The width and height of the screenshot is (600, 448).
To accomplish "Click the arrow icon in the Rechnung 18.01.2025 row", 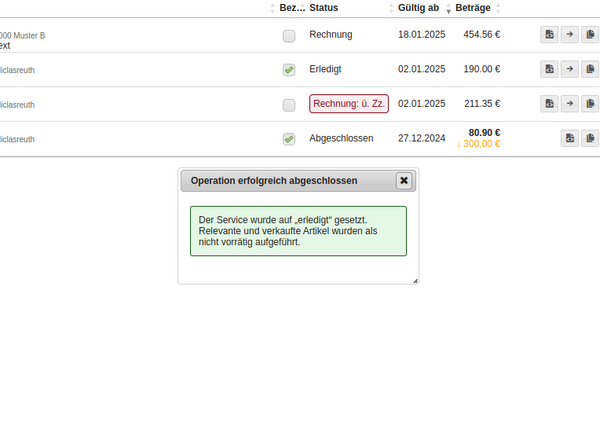I will [569, 35].
